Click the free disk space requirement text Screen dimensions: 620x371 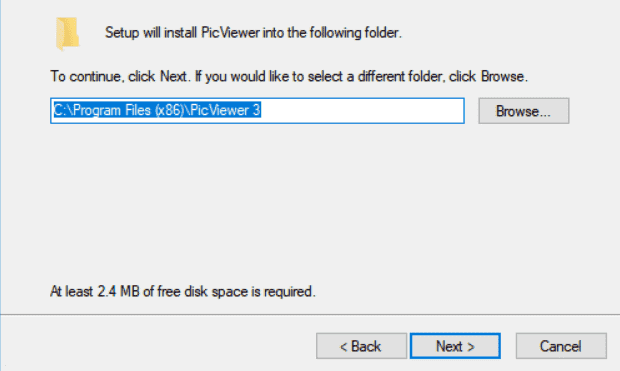pos(183,292)
